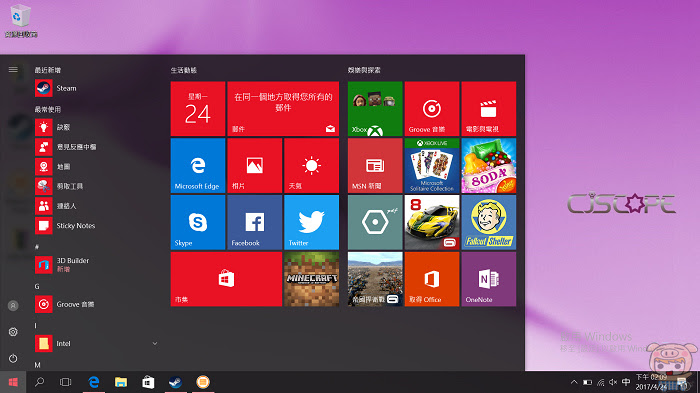Open the user account icon in Start

tap(13, 305)
